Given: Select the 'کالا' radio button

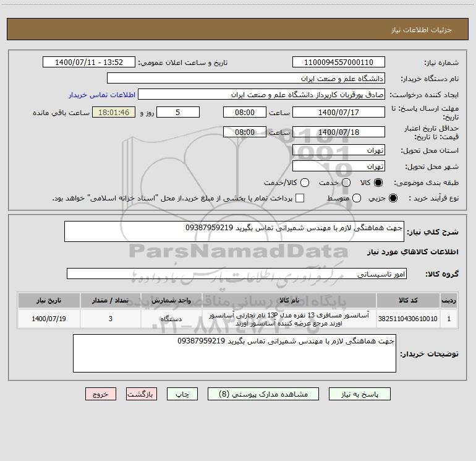Looking at the screenshot, I should pyautogui.click(x=378, y=183).
